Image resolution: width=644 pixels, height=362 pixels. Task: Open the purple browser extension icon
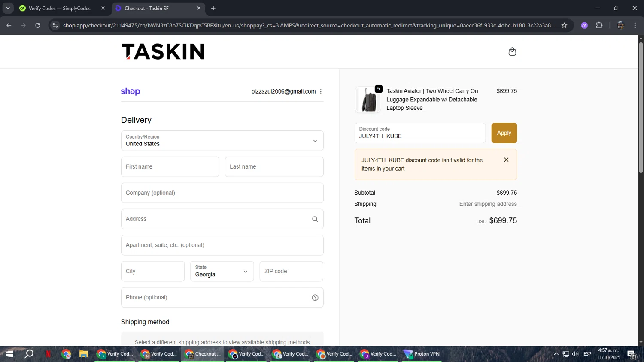pos(584,25)
